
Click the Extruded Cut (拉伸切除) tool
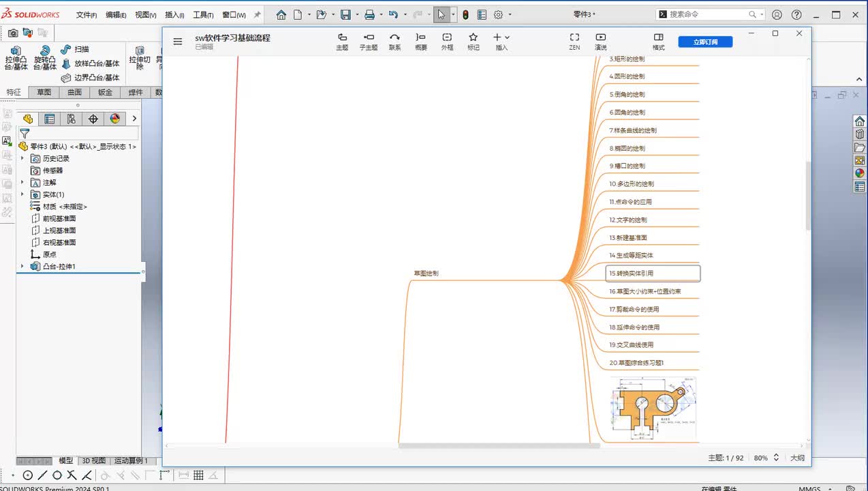pos(139,58)
